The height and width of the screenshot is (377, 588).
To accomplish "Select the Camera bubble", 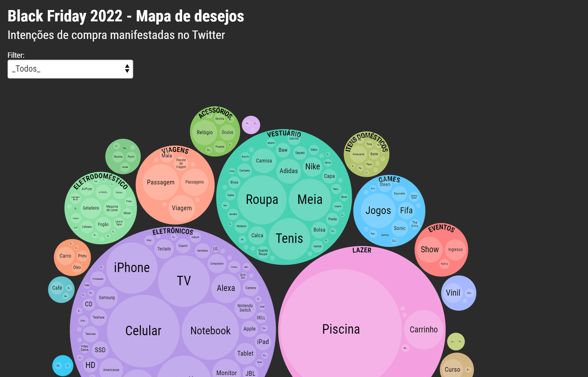I will pyautogui.click(x=251, y=288).
